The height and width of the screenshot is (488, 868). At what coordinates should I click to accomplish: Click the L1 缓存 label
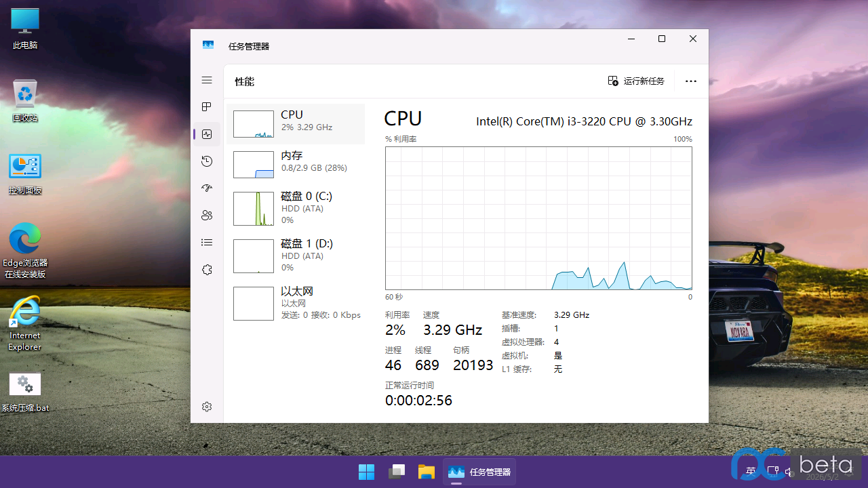(x=517, y=369)
